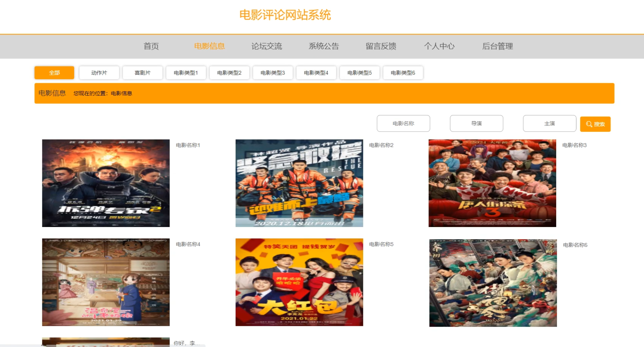Screen dimensions: 644x347
Task: Select the 电影信息 navigation item
Action: (209, 46)
